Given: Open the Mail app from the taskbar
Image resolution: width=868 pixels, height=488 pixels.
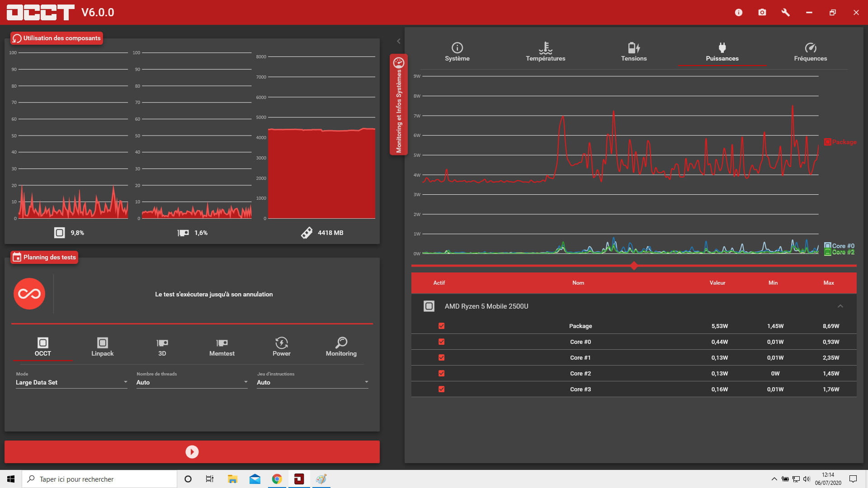Looking at the screenshot, I should tap(255, 479).
